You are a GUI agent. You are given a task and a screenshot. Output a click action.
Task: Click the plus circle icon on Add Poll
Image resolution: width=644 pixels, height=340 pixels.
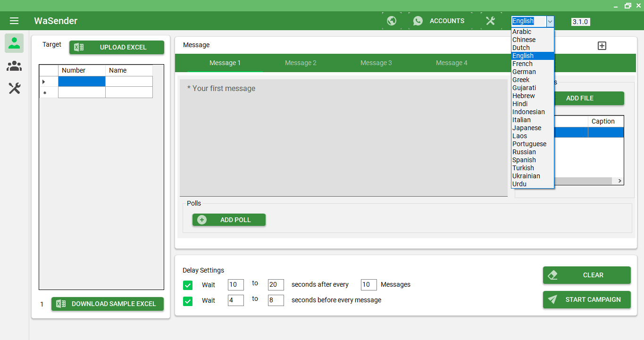coord(202,220)
